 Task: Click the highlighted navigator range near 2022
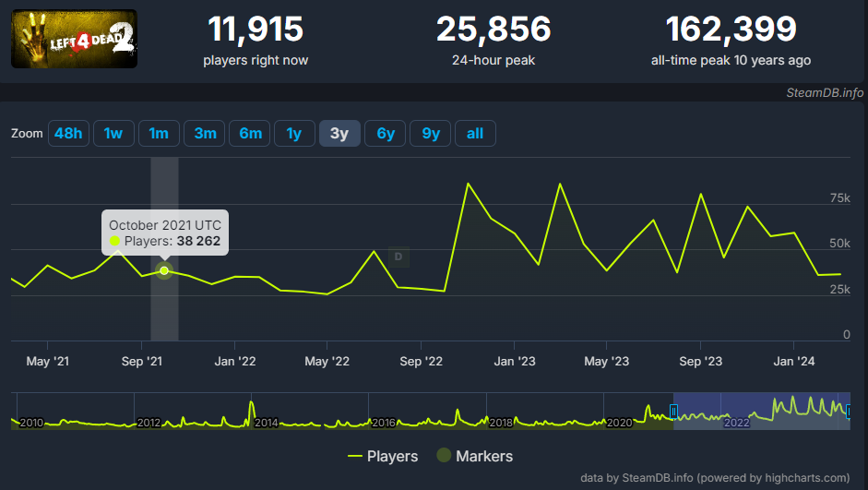pyautogui.click(x=761, y=412)
